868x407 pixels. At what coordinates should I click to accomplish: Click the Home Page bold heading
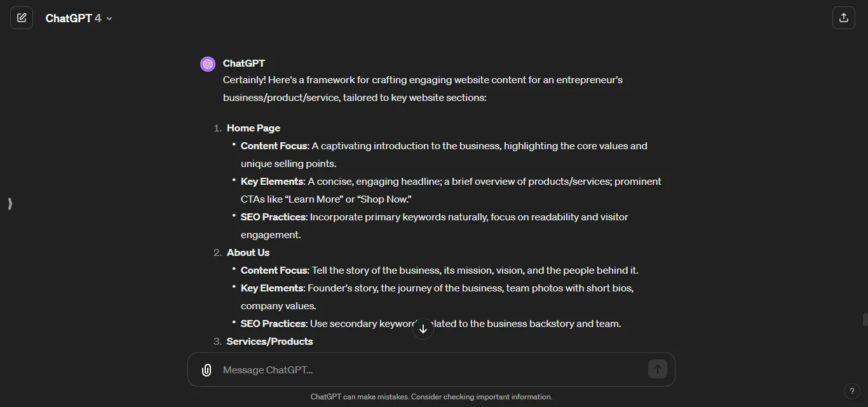(x=254, y=128)
